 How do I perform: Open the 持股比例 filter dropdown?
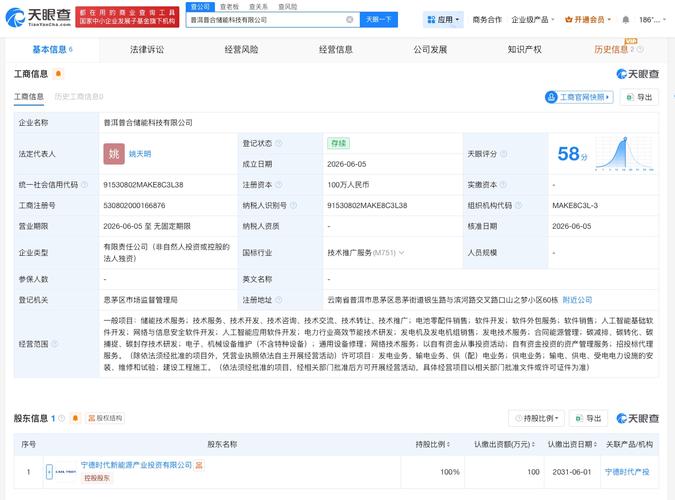point(536,418)
